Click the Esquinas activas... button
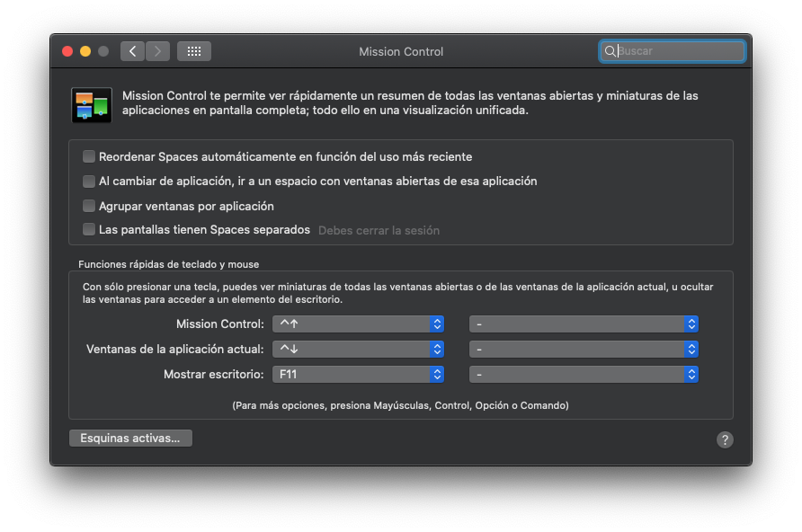 click(x=130, y=438)
